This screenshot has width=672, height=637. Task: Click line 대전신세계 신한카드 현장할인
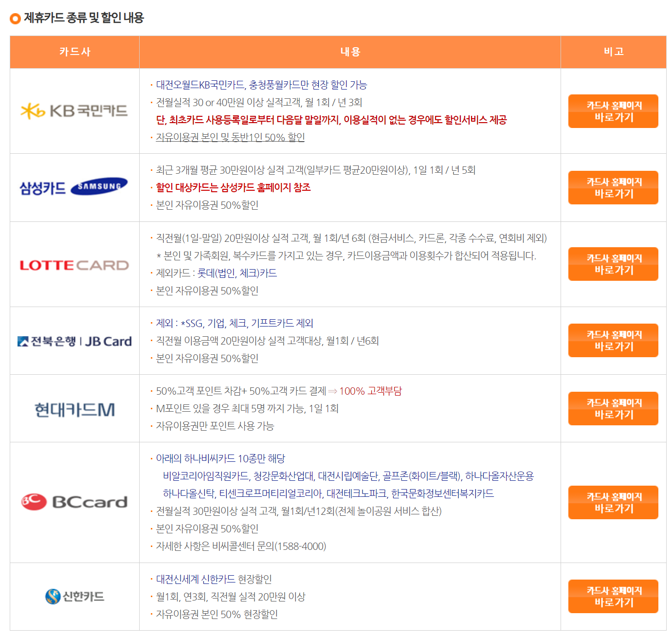click(x=214, y=579)
